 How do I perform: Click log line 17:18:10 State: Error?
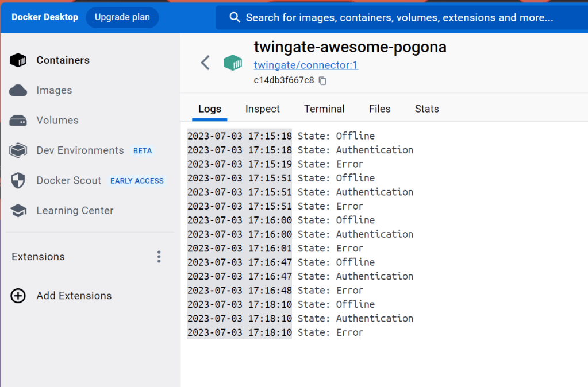pos(275,332)
